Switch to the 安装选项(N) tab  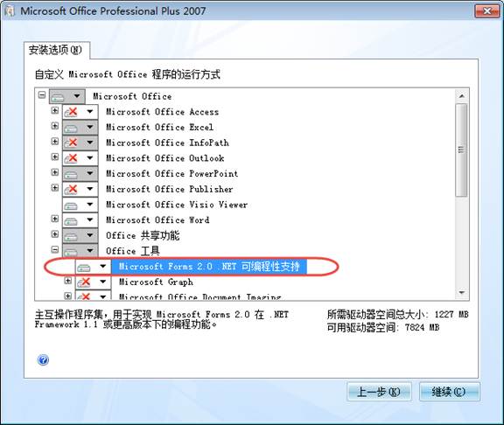(57, 50)
